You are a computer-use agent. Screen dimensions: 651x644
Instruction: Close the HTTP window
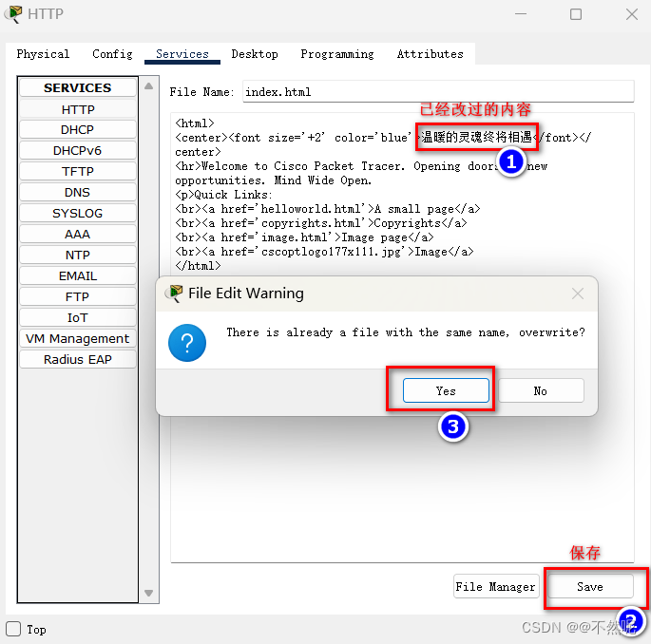pyautogui.click(x=632, y=14)
